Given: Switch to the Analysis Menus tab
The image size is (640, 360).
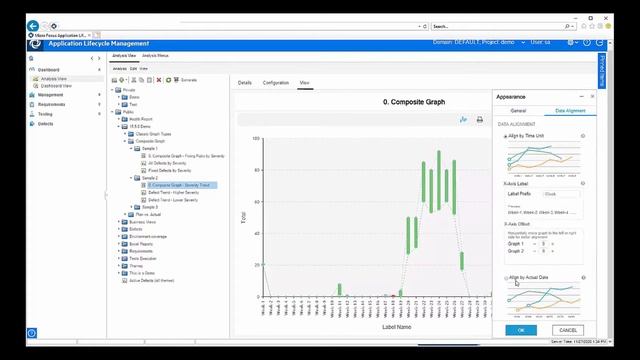Looking at the screenshot, I should point(155,56).
